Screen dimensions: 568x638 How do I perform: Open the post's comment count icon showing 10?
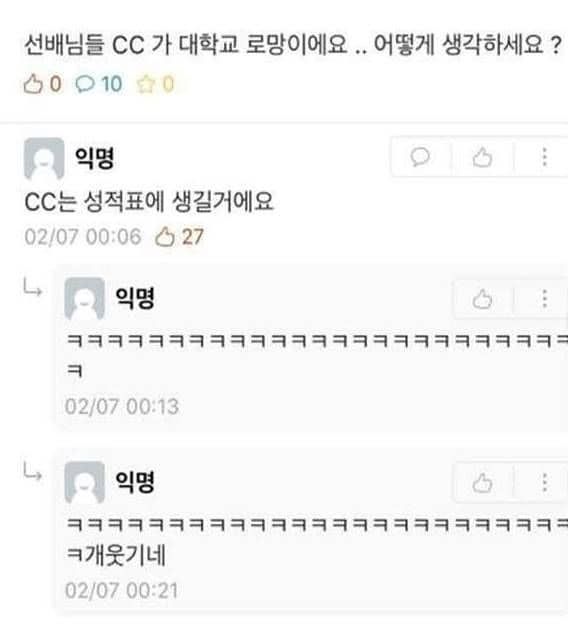99,84
